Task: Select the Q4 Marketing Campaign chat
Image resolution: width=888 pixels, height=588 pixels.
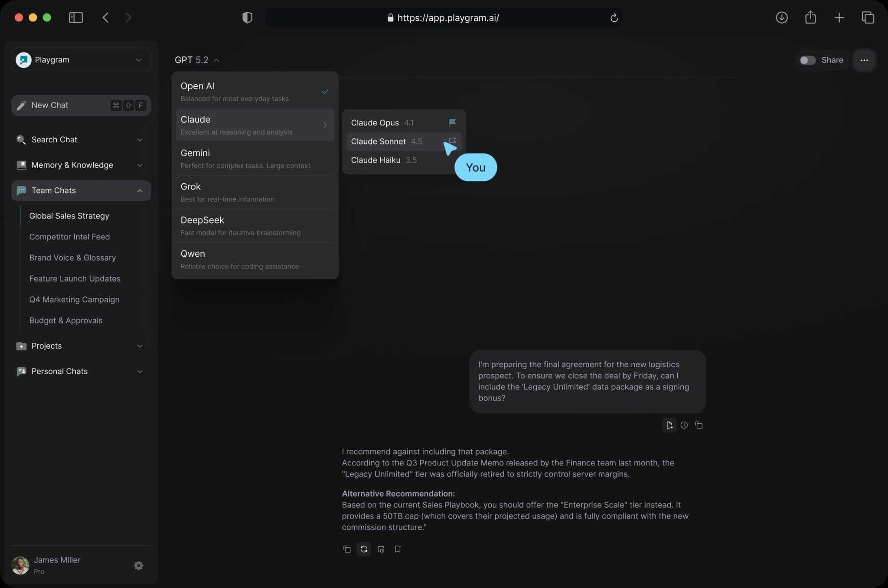Action: coord(74,299)
